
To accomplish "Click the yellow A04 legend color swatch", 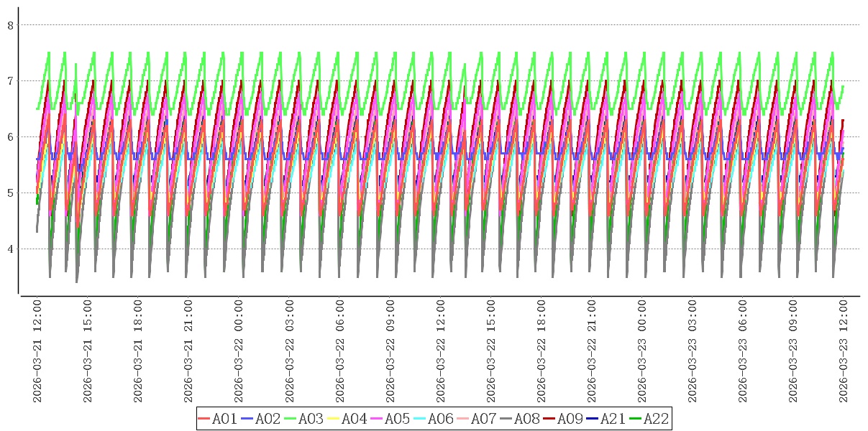I will (334, 419).
